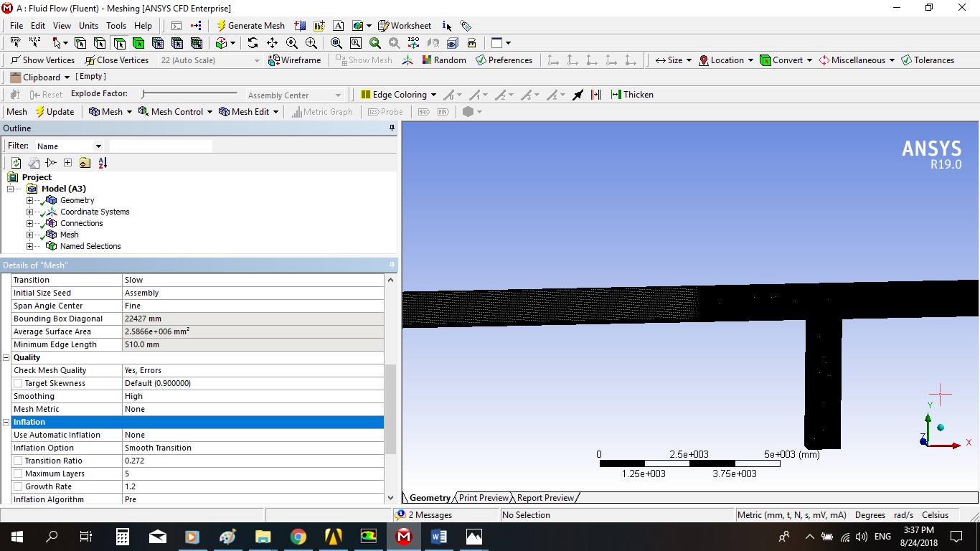Click the Label tool icon

click(15, 43)
